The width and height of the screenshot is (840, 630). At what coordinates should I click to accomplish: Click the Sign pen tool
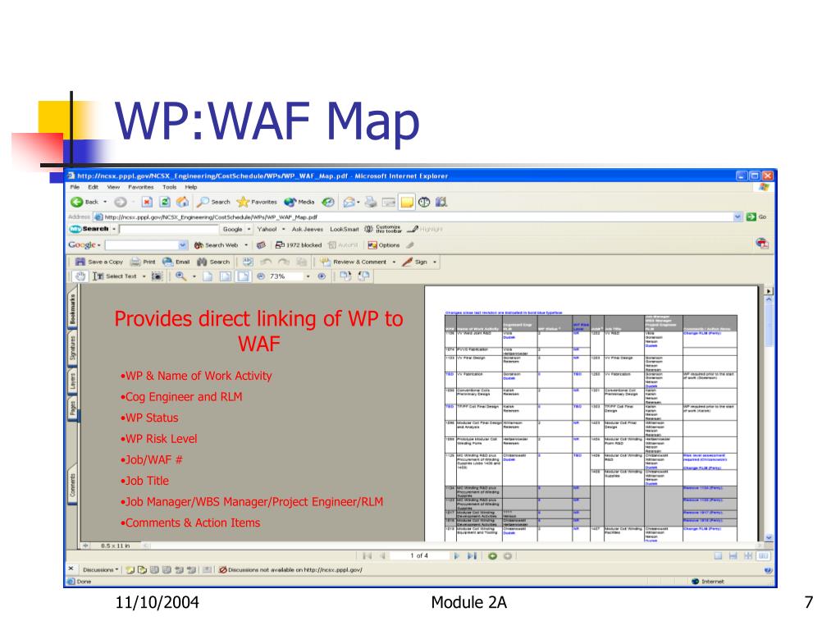[x=414, y=262]
